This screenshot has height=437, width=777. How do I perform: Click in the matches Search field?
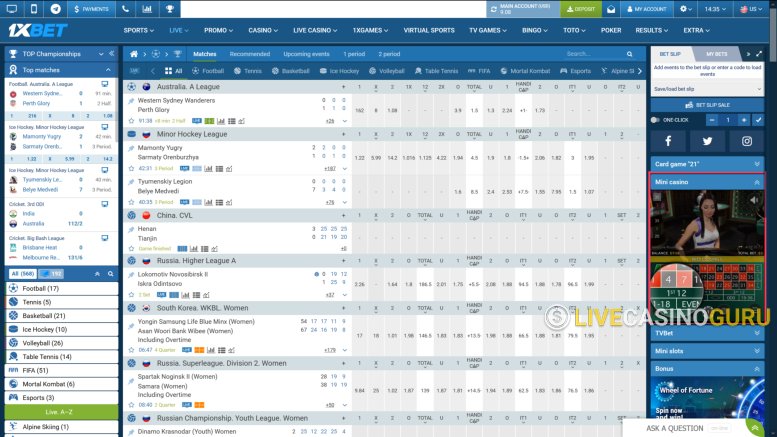[595, 54]
